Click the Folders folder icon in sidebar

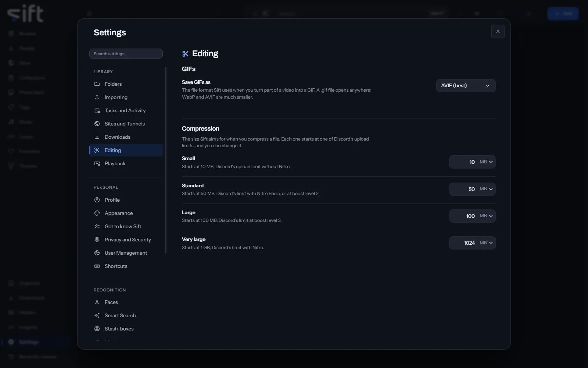[97, 84]
